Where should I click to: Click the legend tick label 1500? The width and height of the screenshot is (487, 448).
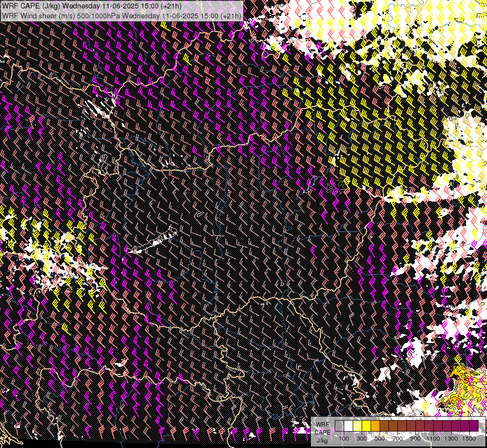click(469, 439)
